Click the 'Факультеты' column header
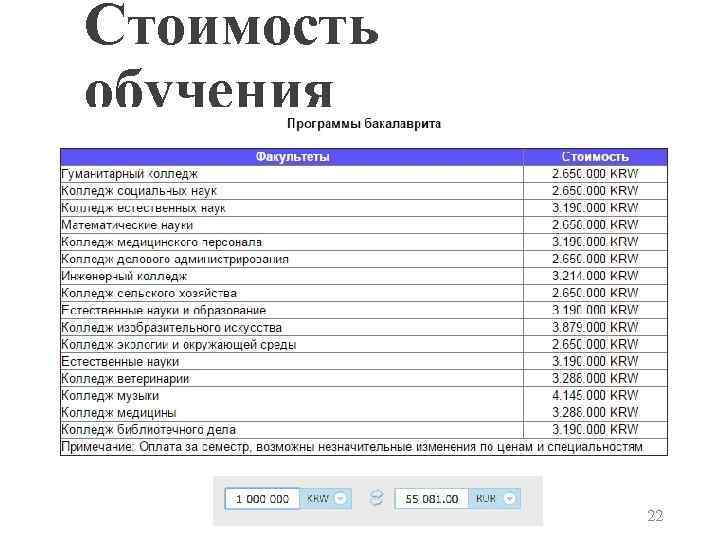This screenshot has height=540, width=720. (x=292, y=157)
